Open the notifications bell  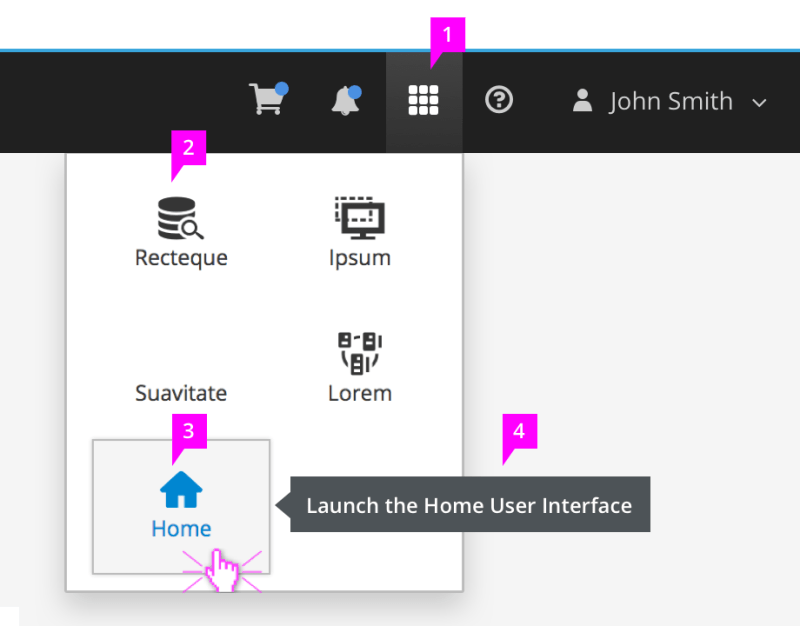pyautogui.click(x=346, y=100)
